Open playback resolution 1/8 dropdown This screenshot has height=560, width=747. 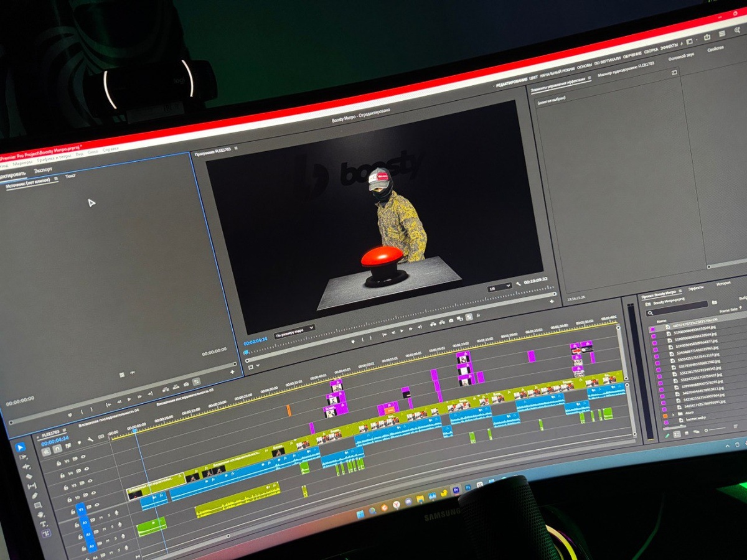tap(500, 286)
